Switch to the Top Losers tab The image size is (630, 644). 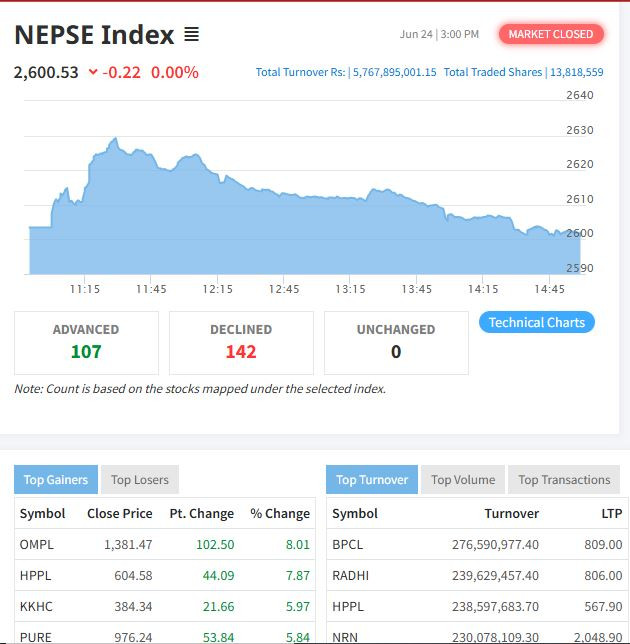pyautogui.click(x=139, y=480)
